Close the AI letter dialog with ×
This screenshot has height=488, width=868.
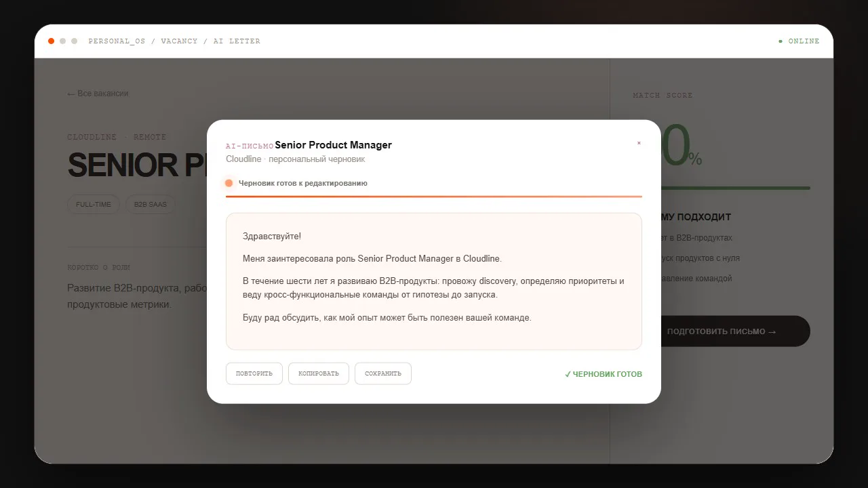coord(639,143)
